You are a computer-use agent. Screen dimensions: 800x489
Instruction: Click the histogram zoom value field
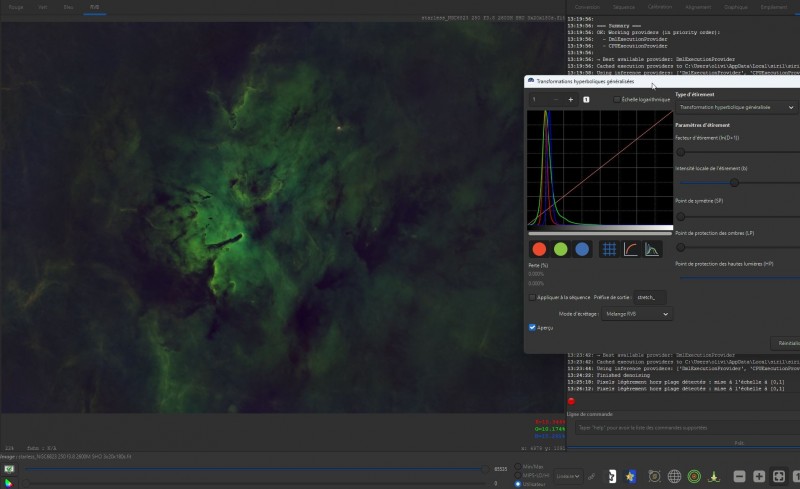(x=539, y=100)
